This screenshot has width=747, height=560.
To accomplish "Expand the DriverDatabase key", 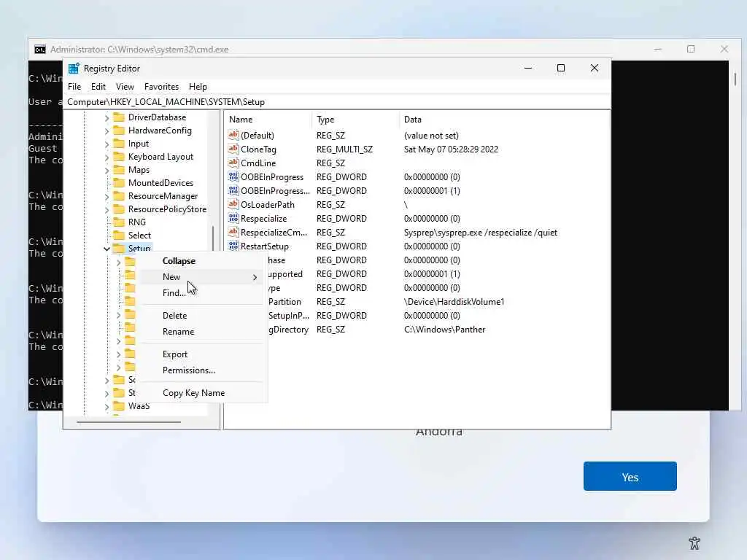I will (107, 117).
